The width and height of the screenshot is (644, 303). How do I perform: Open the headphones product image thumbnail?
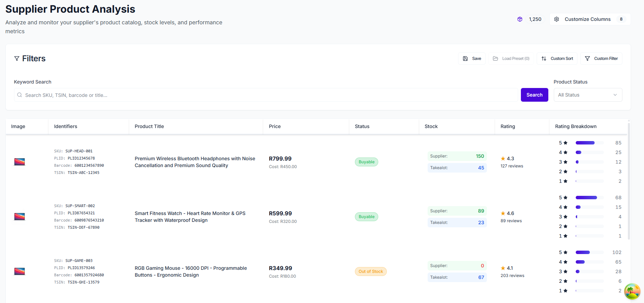pyautogui.click(x=20, y=162)
